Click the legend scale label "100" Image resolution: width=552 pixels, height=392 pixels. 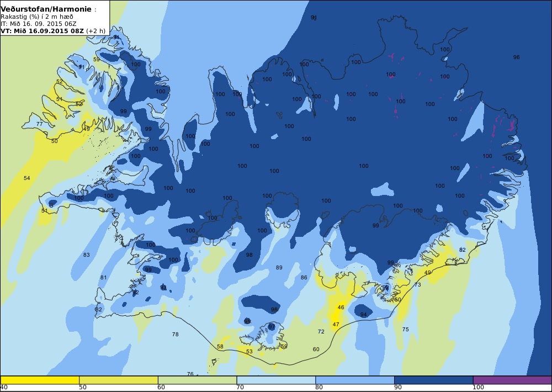click(x=479, y=388)
